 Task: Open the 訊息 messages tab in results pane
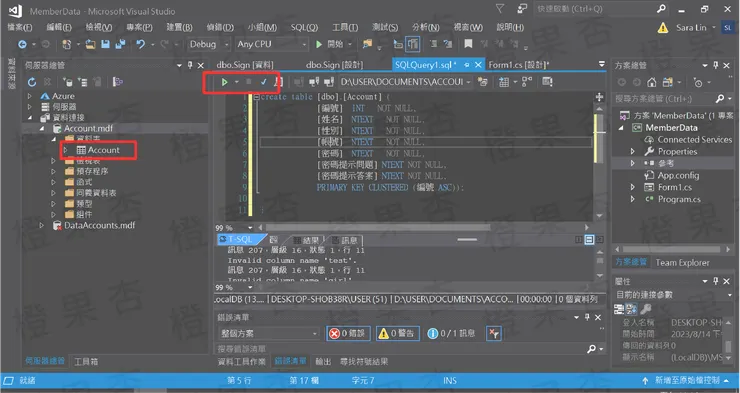pos(344,240)
